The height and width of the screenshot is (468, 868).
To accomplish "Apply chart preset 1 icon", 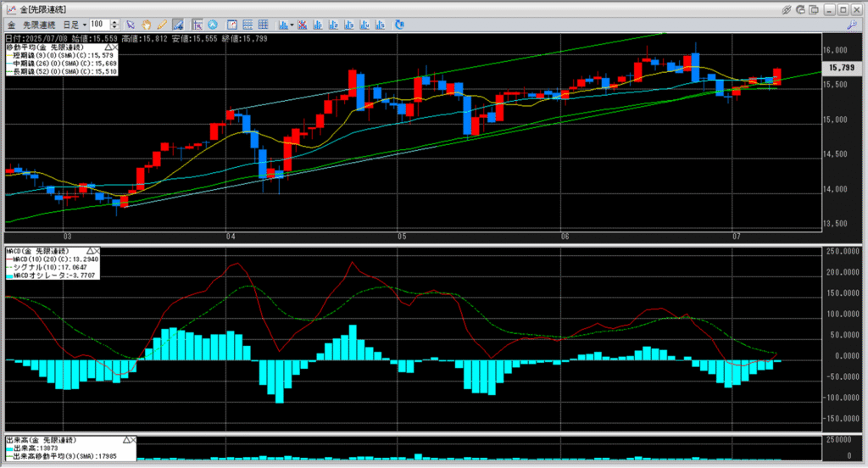I will click(318, 25).
